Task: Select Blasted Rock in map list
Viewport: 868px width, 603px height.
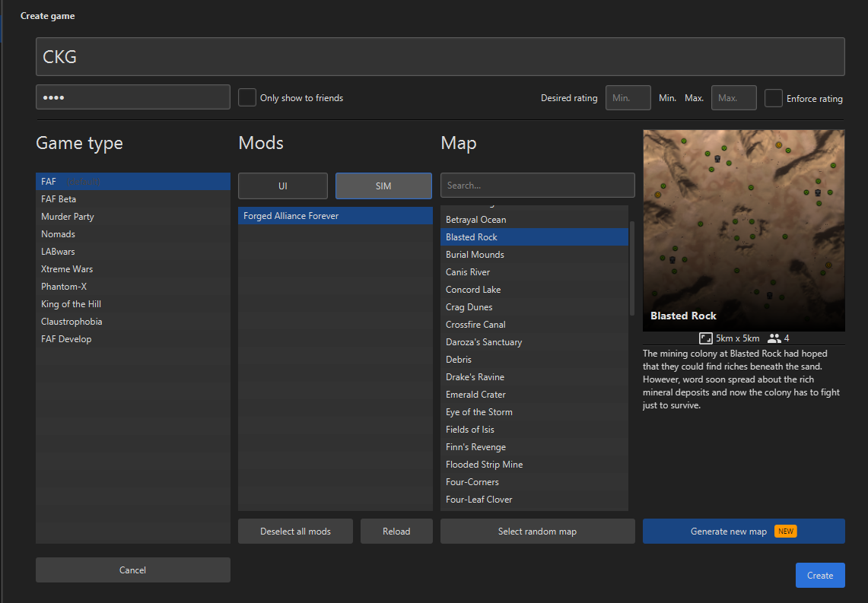Action: (x=534, y=236)
